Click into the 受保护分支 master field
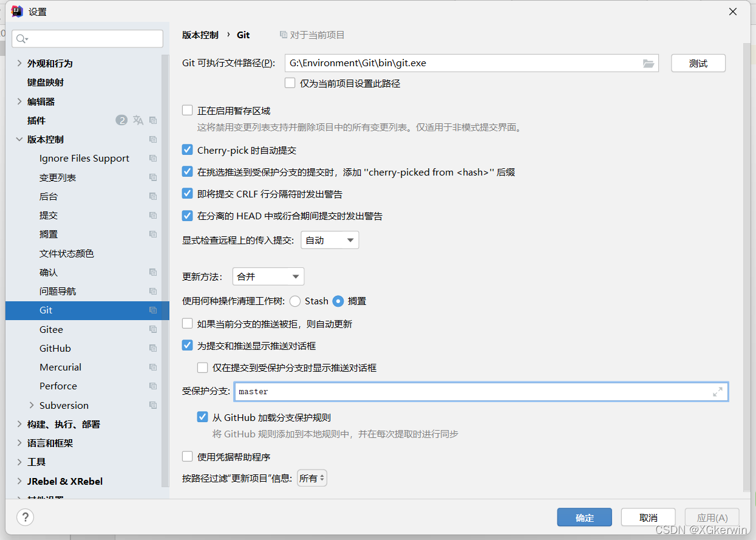The image size is (756, 540). [482, 392]
